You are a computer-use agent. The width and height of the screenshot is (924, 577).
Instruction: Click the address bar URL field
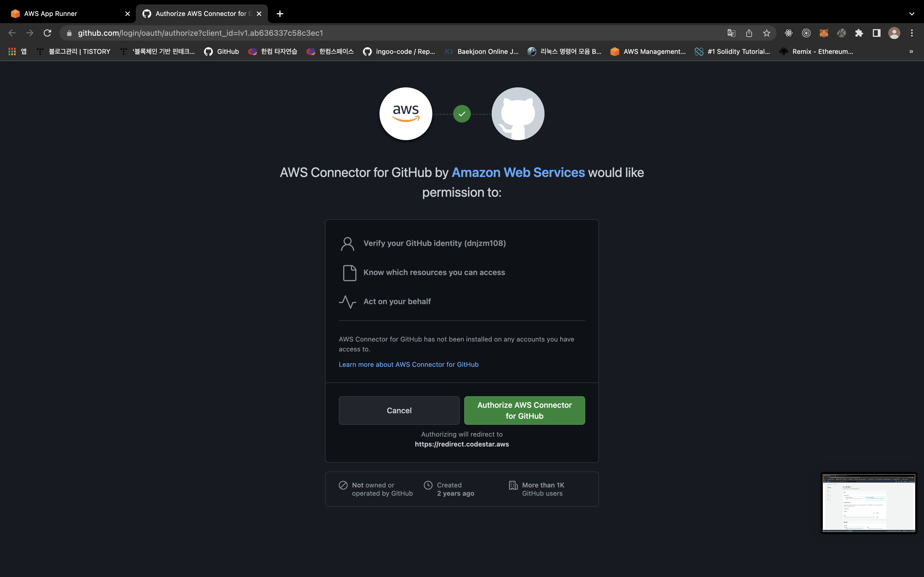tap(382, 33)
